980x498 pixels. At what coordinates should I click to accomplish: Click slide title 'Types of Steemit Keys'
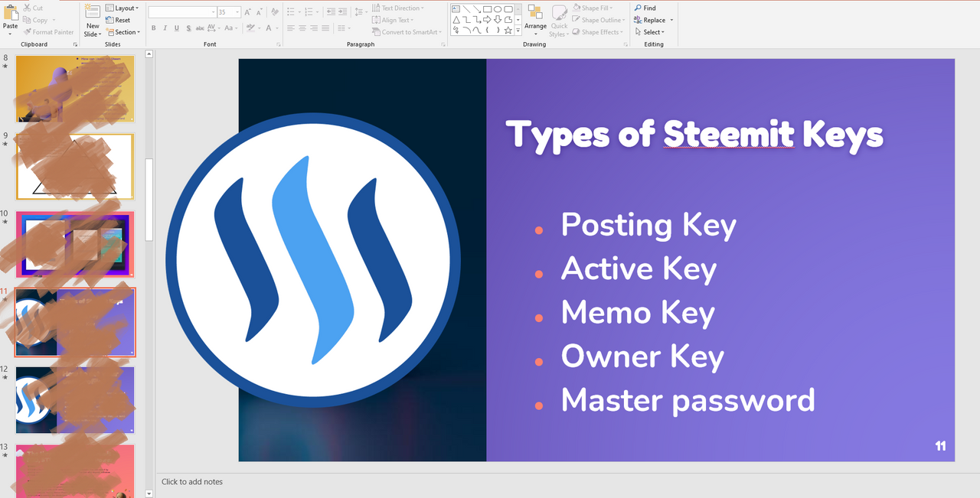694,135
